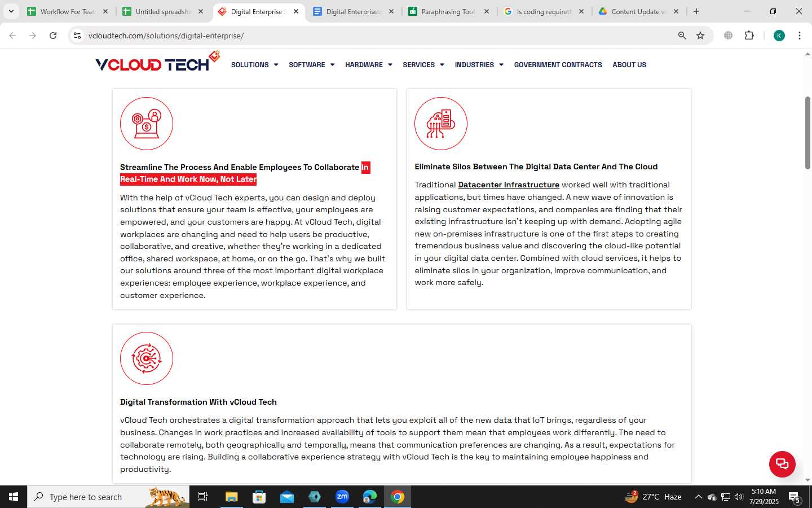Open ABOUT US page
The height and width of the screenshot is (508, 812).
(x=629, y=65)
